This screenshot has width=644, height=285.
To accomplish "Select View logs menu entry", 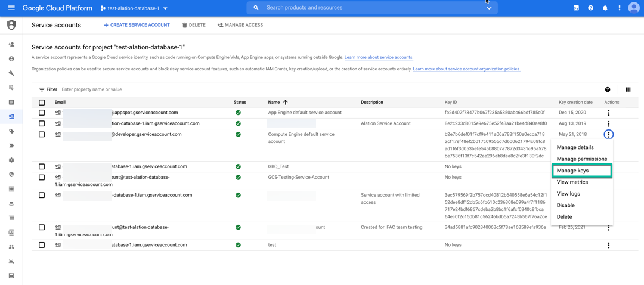I will pyautogui.click(x=568, y=193).
